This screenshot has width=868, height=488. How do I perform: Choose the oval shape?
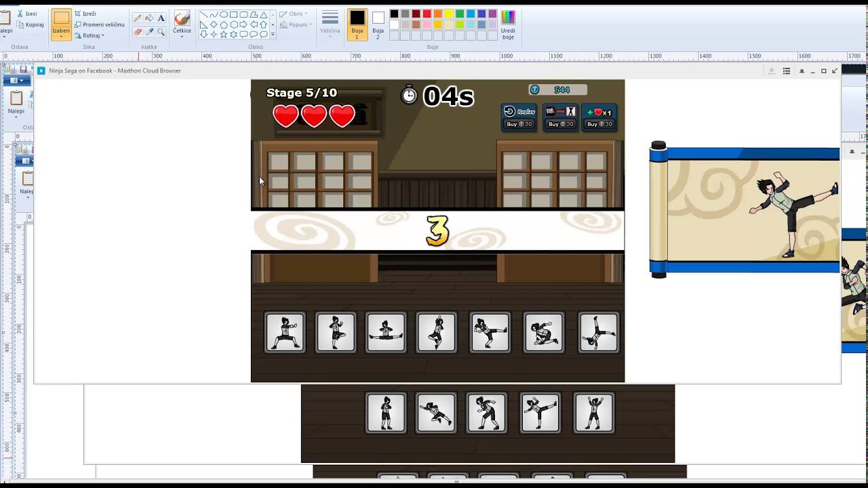point(224,15)
